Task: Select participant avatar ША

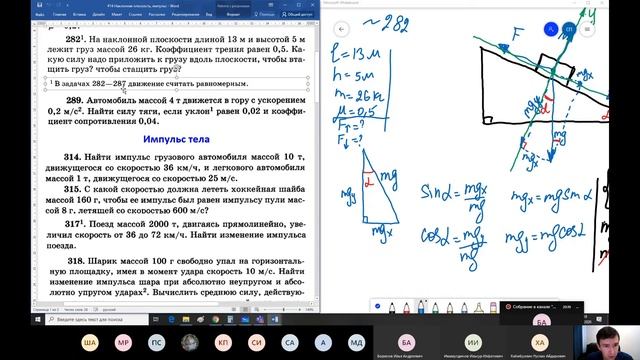Action: coord(90,343)
